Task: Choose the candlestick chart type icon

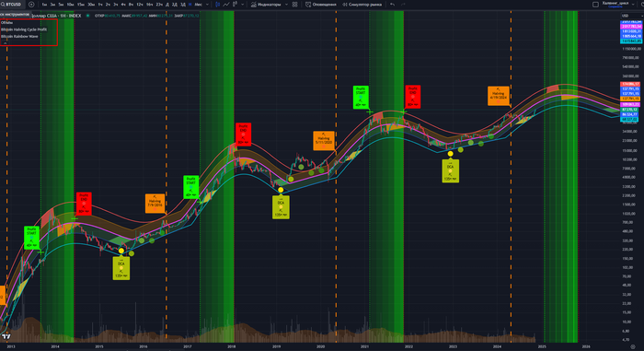Action: click(218, 4)
